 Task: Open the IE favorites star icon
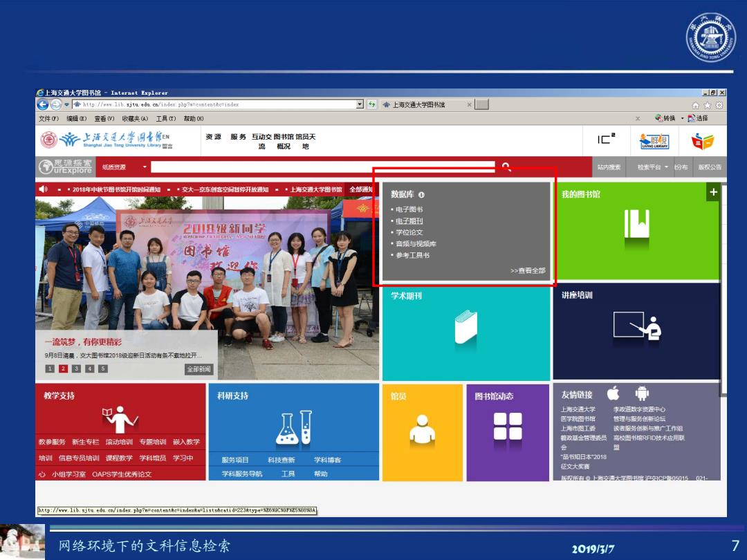point(708,105)
